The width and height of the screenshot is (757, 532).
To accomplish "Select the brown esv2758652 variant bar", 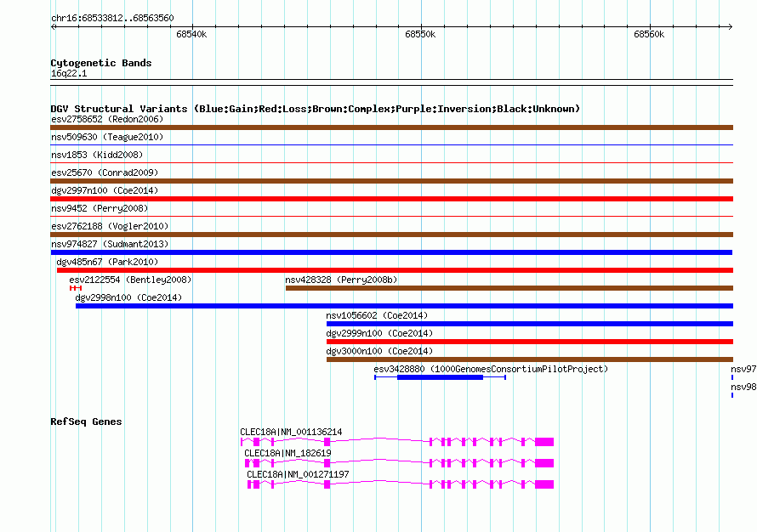I will (391, 127).
